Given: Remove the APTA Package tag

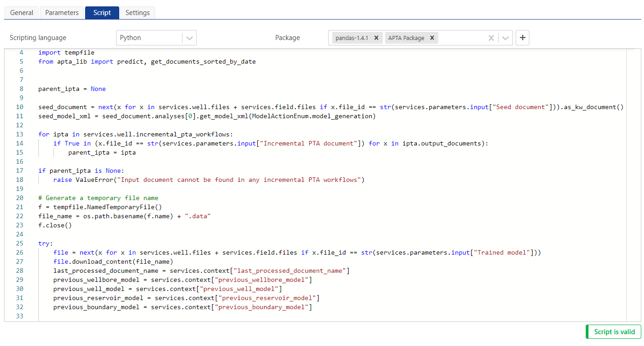Looking at the screenshot, I should (432, 38).
